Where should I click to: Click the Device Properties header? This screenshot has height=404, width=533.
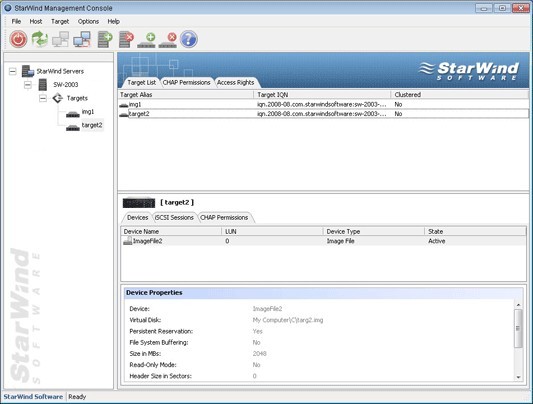click(x=323, y=293)
